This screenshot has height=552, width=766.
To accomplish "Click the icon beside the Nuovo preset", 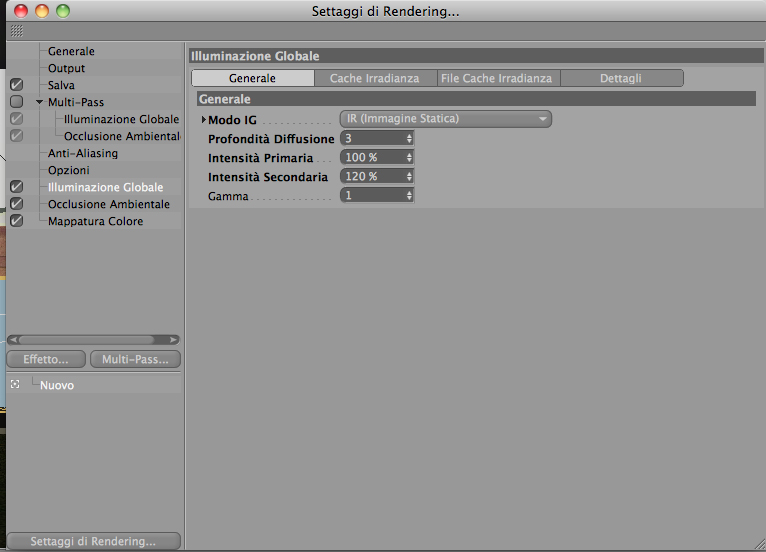I will (x=15, y=384).
